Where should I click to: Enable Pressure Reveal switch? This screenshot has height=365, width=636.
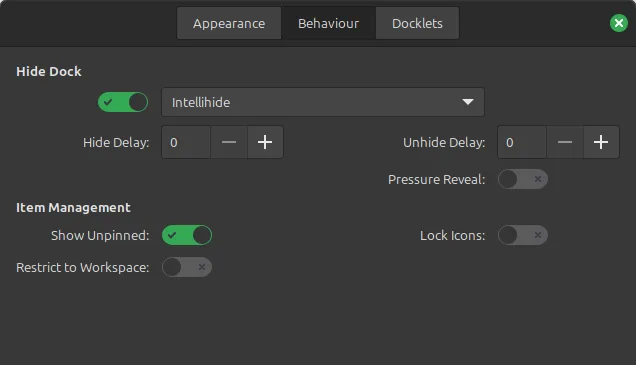coord(523,179)
